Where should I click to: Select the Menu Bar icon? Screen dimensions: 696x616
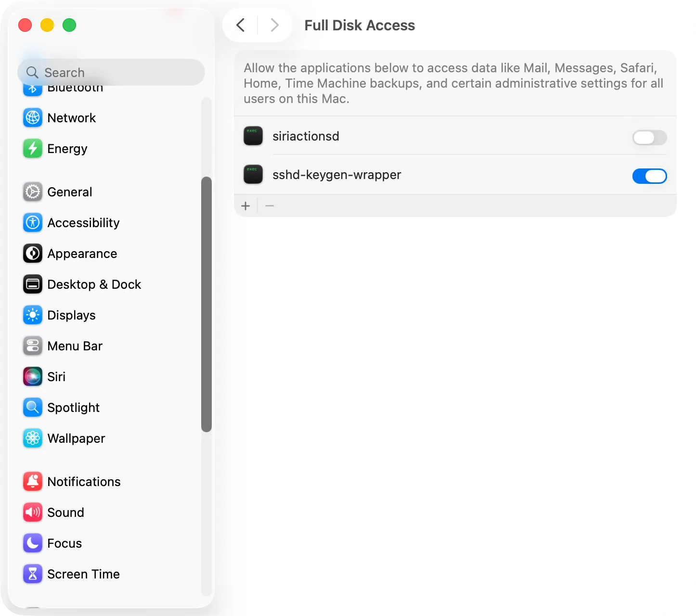tap(33, 346)
